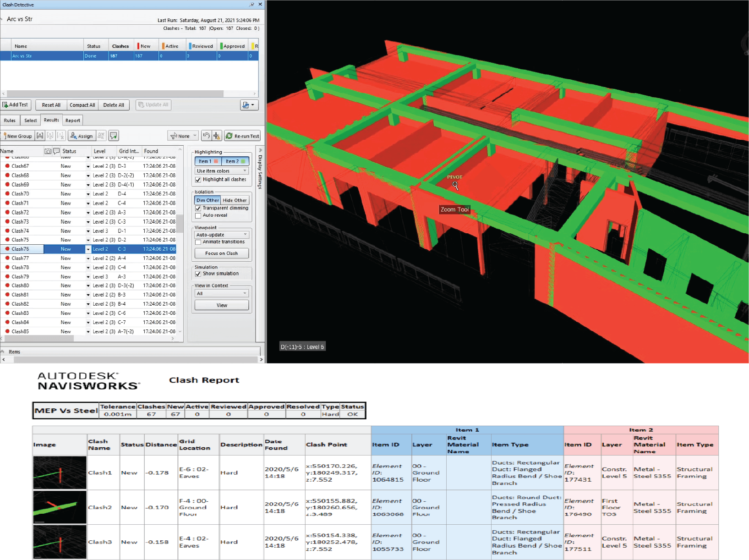Open the View in Context All dropdown

pos(222,293)
